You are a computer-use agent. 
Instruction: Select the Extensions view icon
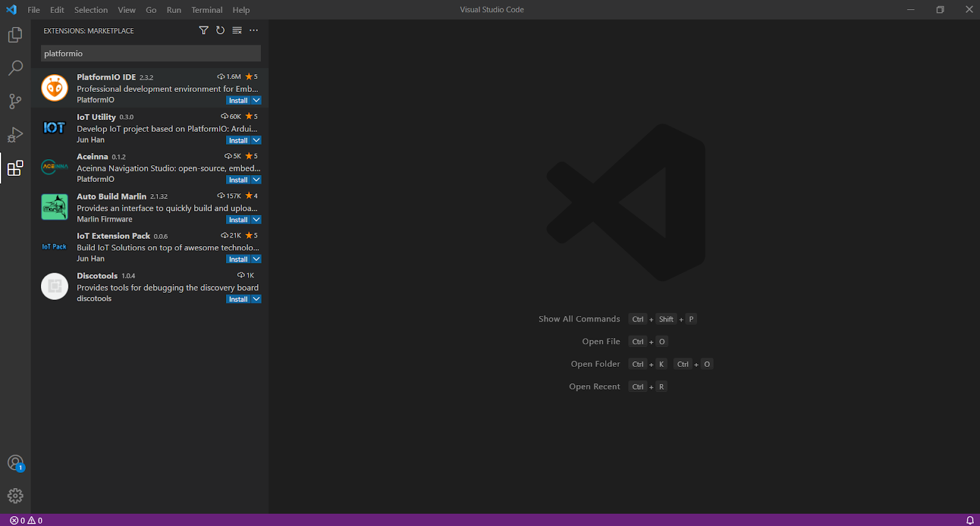pyautogui.click(x=15, y=168)
